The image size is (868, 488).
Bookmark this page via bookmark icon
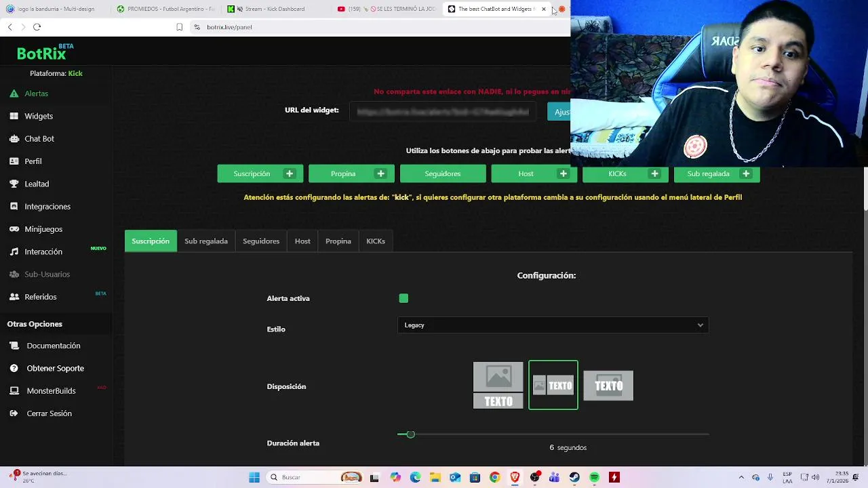[x=179, y=27]
